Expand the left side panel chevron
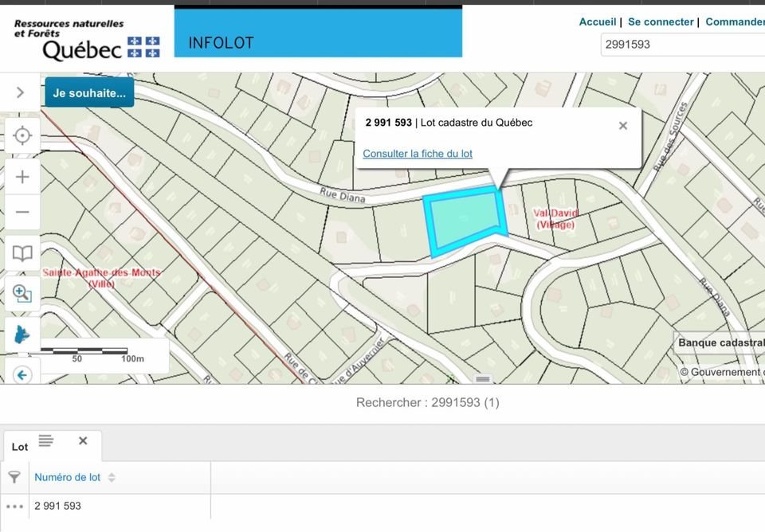Viewport: 765px width, 532px height. click(x=20, y=92)
